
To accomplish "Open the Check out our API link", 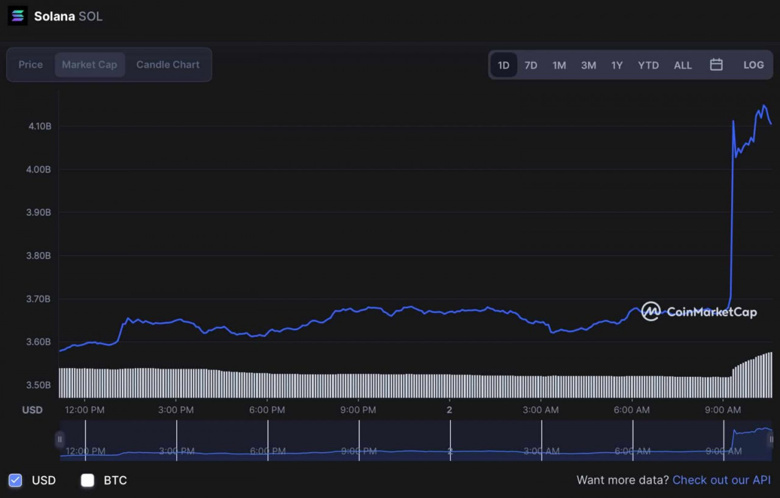I will (721, 481).
